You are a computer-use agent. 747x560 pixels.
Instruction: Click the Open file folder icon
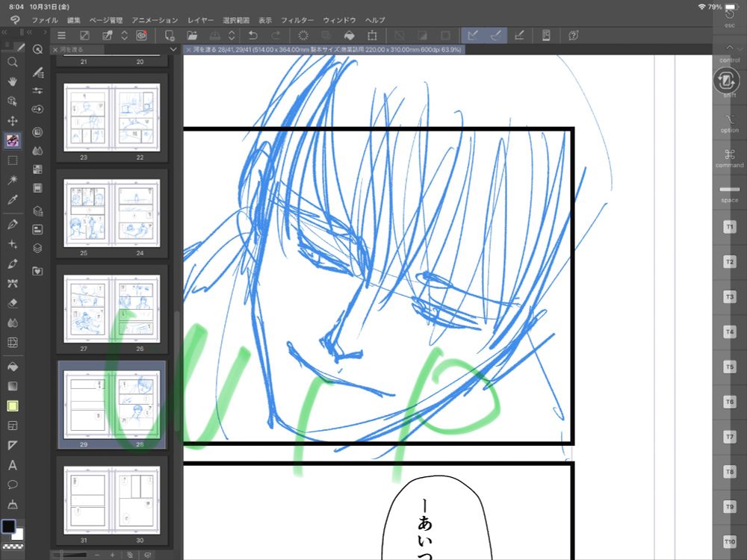(x=192, y=35)
